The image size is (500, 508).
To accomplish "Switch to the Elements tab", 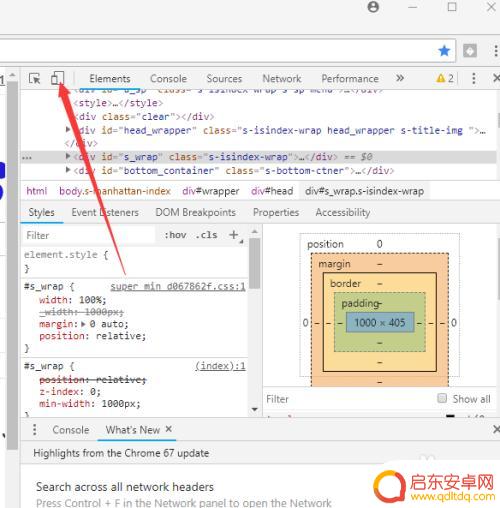I will click(x=110, y=79).
